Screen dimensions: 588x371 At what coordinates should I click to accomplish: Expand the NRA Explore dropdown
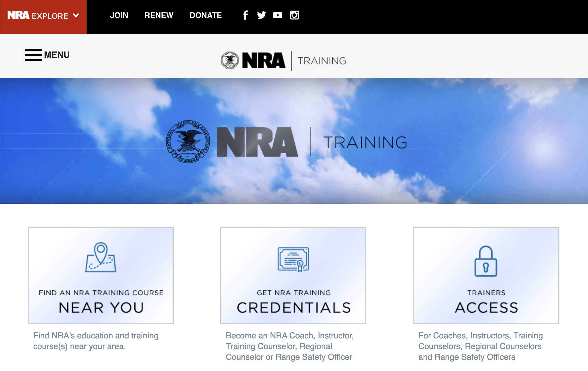click(x=43, y=17)
